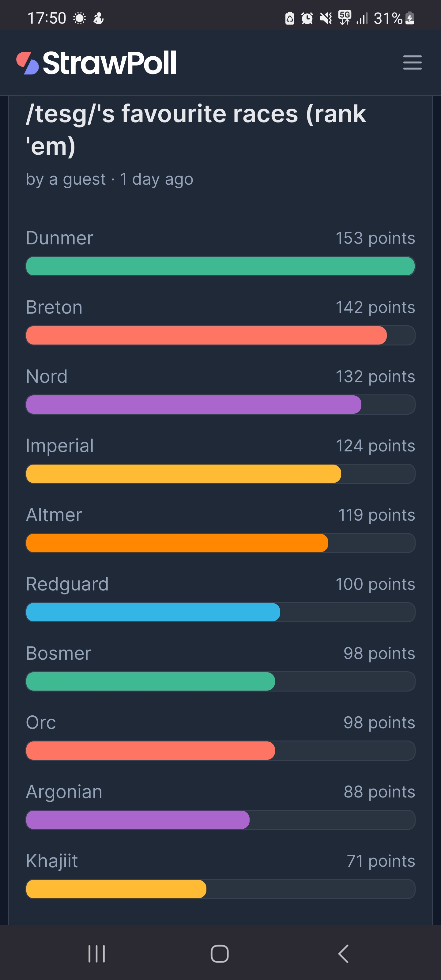Click the blue Redguard result bar
The height and width of the screenshot is (980, 441).
(153, 612)
